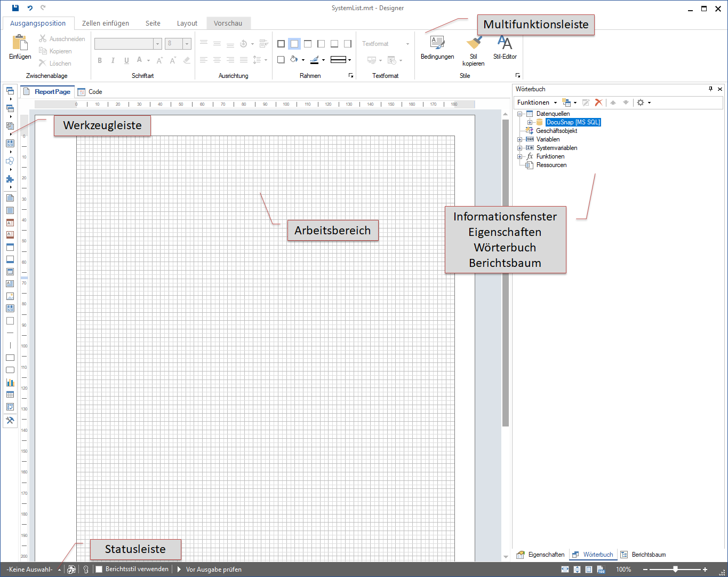Toggle Italic formatting
The width and height of the screenshot is (728, 577).
(113, 60)
